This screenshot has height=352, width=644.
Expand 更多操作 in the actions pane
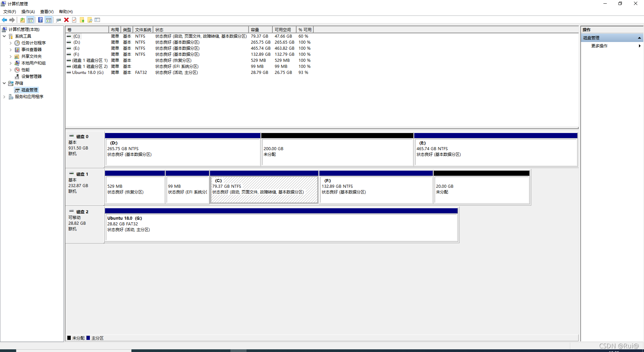pos(612,46)
